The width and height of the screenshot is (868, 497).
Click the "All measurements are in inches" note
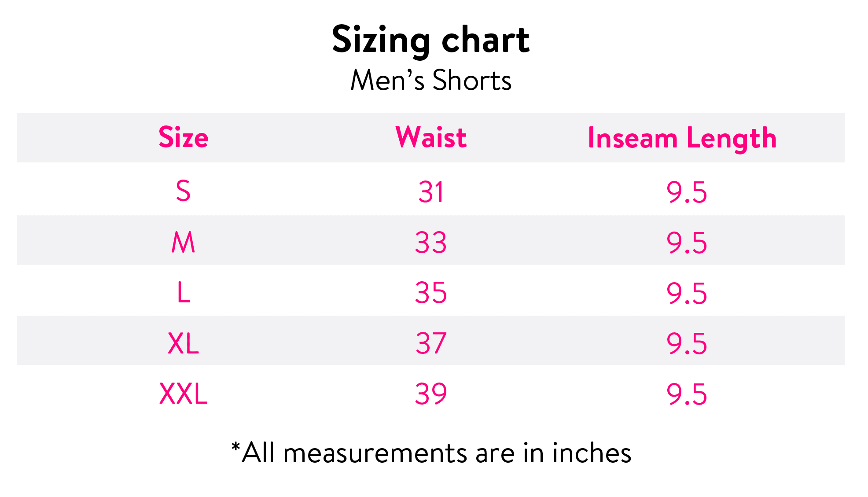[x=431, y=453]
